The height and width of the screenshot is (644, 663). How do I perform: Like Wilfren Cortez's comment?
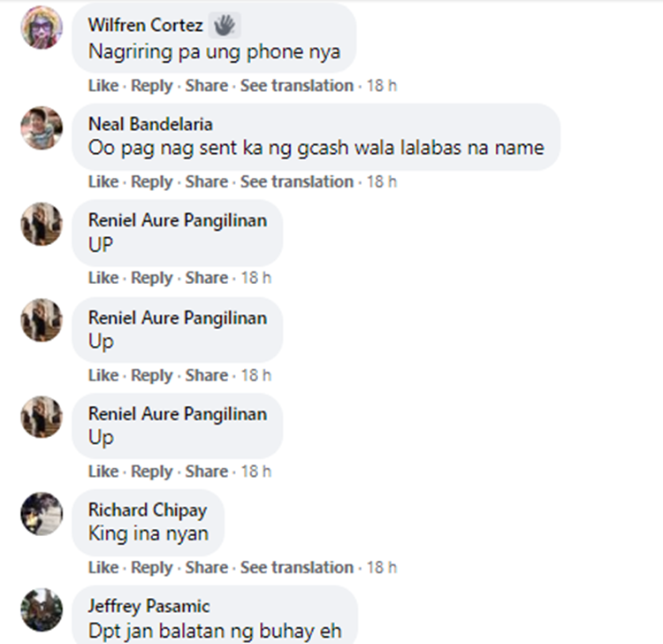[103, 86]
